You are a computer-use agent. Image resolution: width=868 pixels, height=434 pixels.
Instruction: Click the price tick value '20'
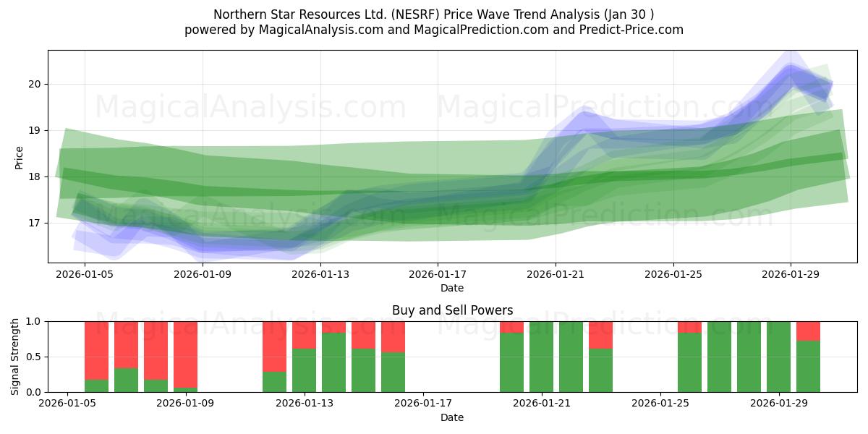pos(35,84)
